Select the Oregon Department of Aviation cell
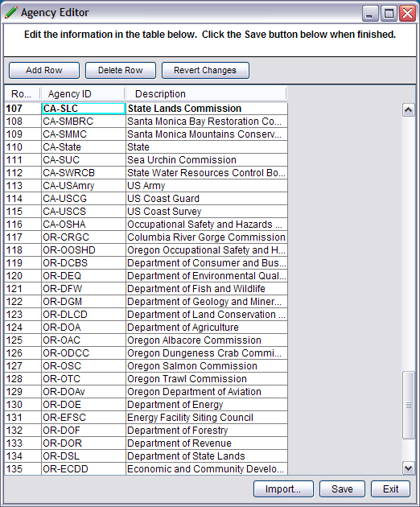This screenshot has width=420, height=507. tap(206, 392)
